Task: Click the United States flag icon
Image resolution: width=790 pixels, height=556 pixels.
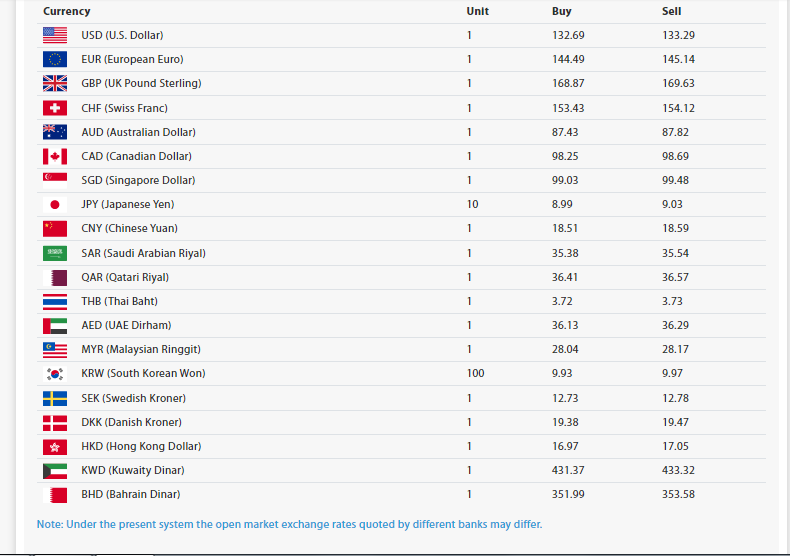Action: coord(55,35)
